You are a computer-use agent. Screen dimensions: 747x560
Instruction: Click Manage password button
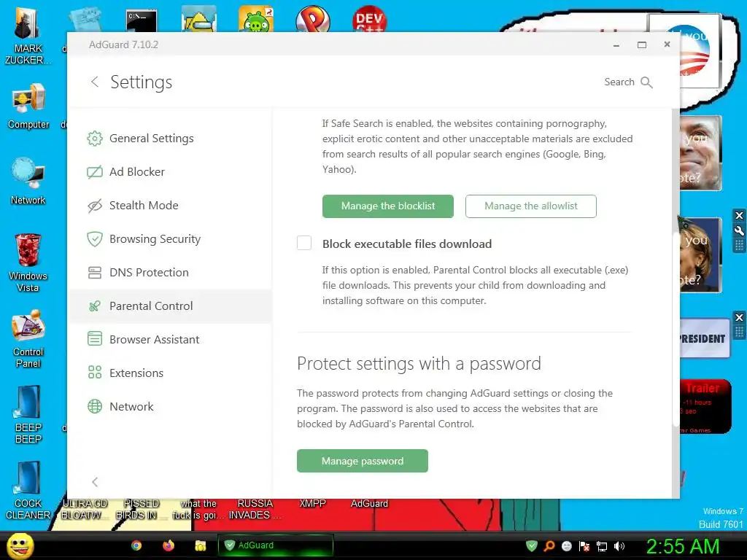click(363, 461)
